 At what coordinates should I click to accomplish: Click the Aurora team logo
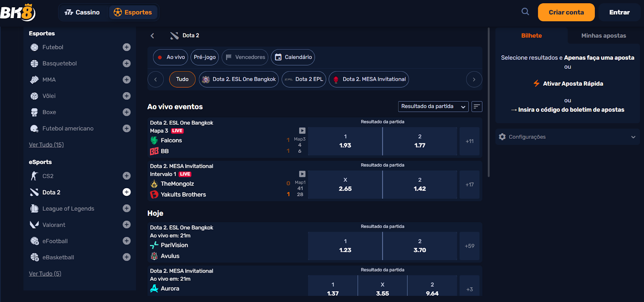pos(154,288)
